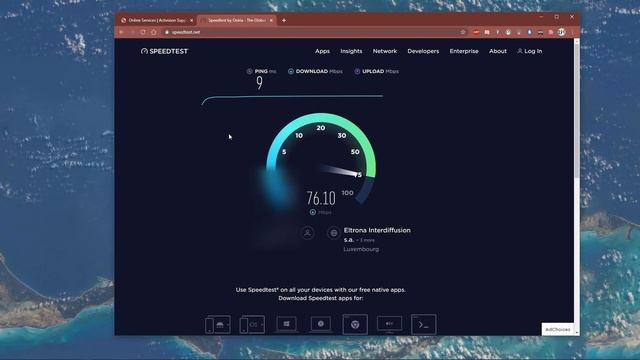Click the user profile circle icon

coord(307,233)
